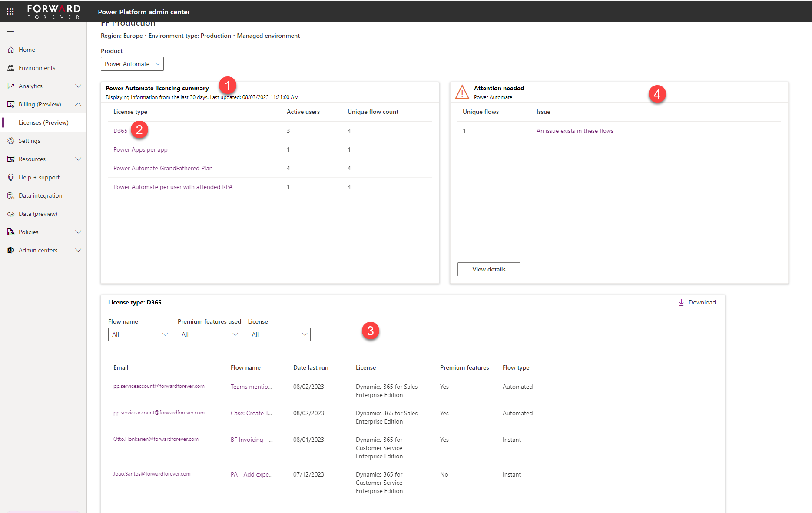The height and width of the screenshot is (513, 812).
Task: Click the Home icon in sidebar
Action: (11, 50)
